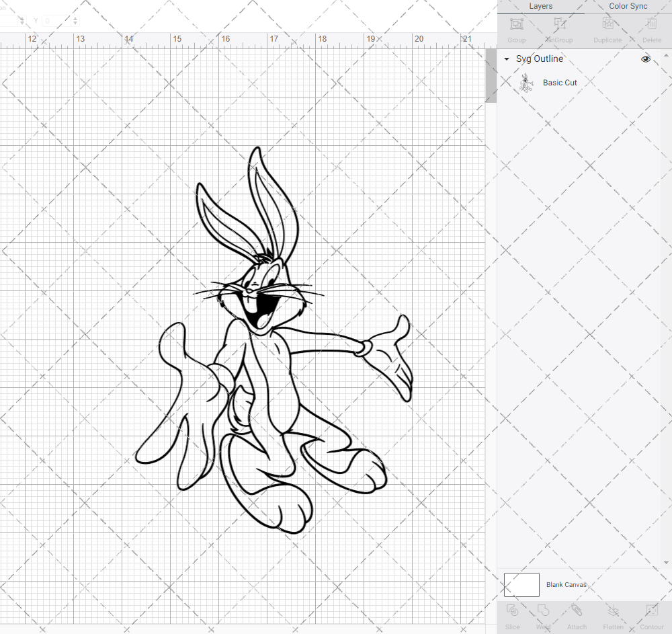The width and height of the screenshot is (672, 634).
Task: Click the canvas vertical scrollbar thumb
Action: pyautogui.click(x=491, y=75)
